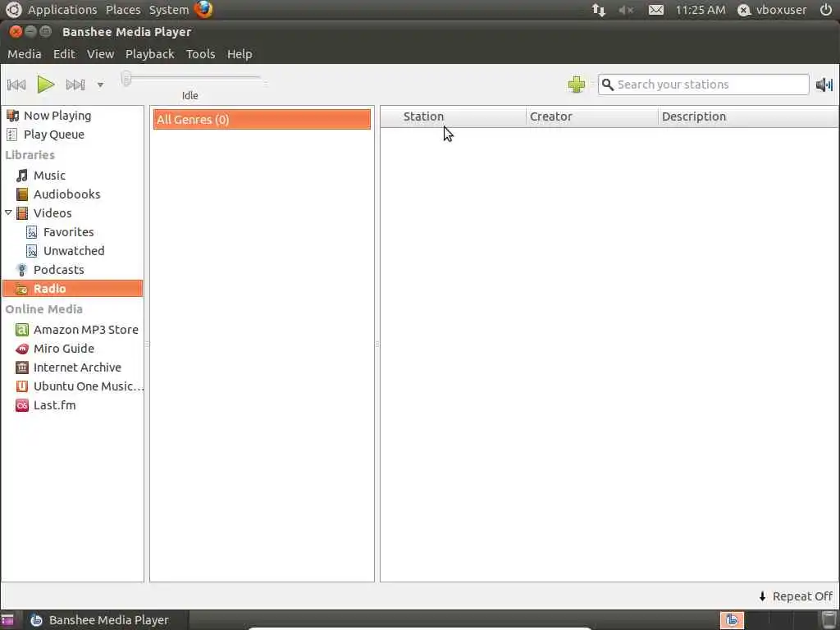Image resolution: width=840 pixels, height=630 pixels.
Task: Collapse the Videos tree expander
Action: click(8, 212)
